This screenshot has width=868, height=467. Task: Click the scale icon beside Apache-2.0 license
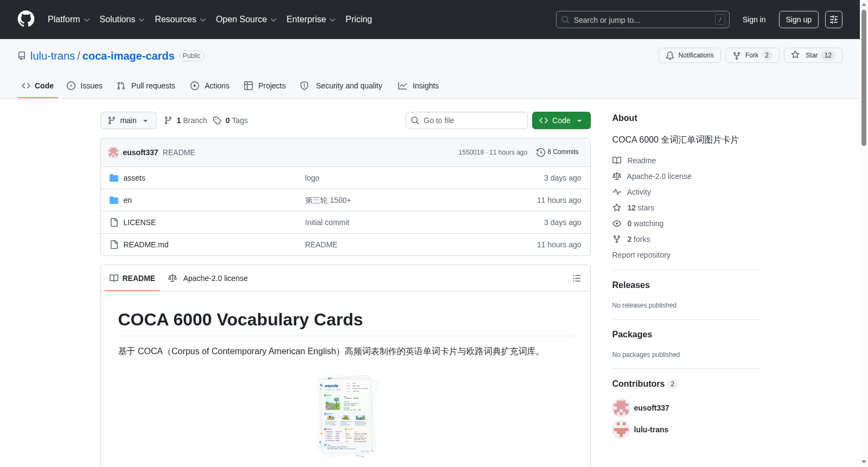coord(617,176)
